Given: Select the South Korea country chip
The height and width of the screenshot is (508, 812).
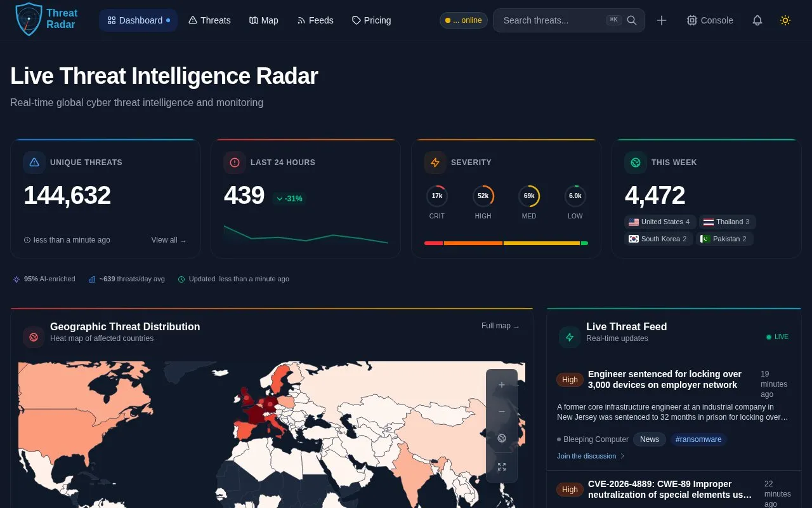Looking at the screenshot, I should click(658, 239).
